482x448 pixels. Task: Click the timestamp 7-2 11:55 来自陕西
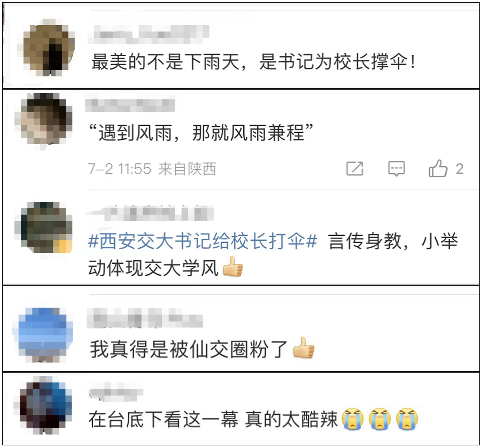pos(152,169)
